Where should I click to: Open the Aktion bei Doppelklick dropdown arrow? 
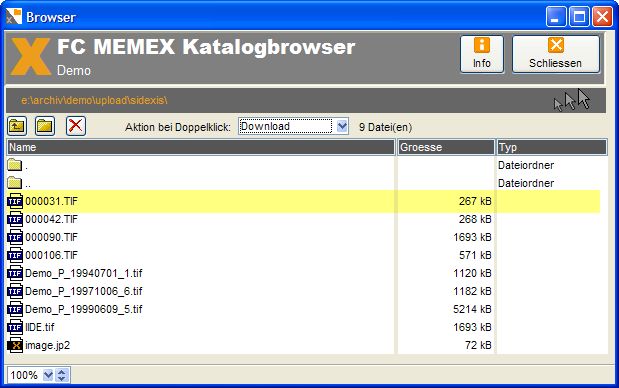(342, 126)
